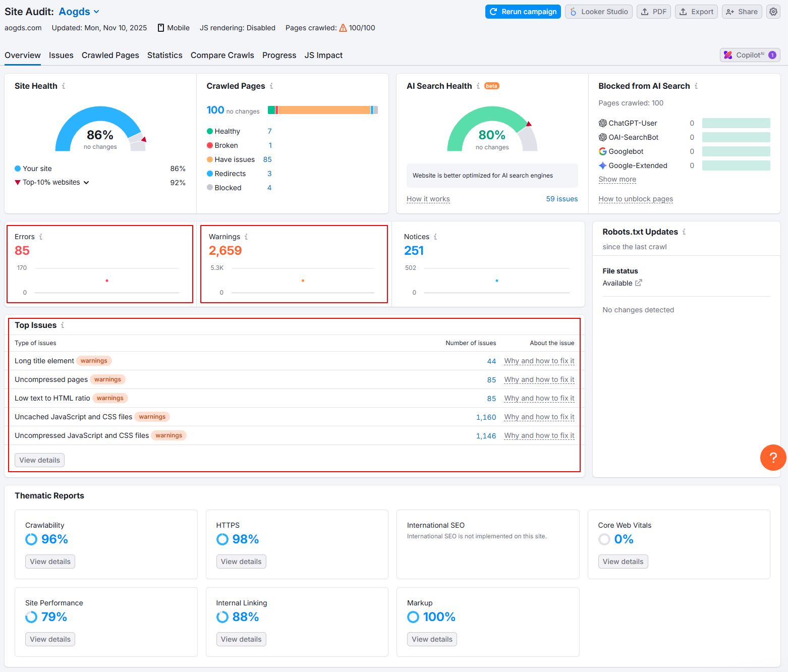Click the orange help question mark button
Image resolution: width=788 pixels, height=672 pixels.
[x=773, y=458]
